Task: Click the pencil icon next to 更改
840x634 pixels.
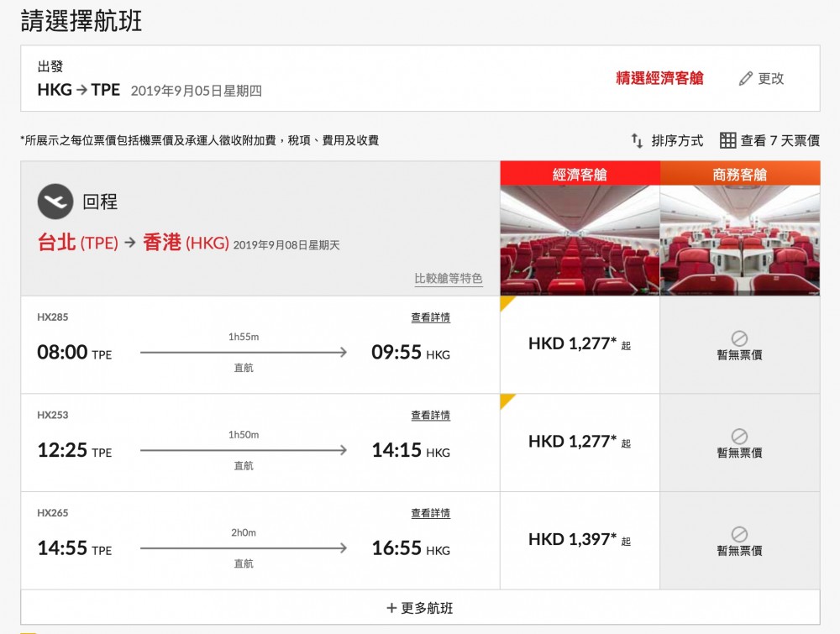Action: [747, 79]
